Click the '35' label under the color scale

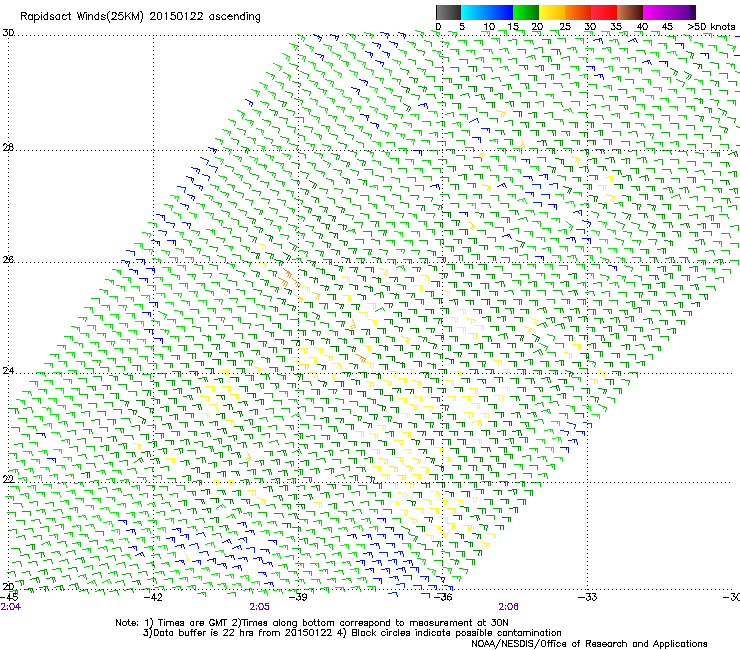tap(616, 27)
